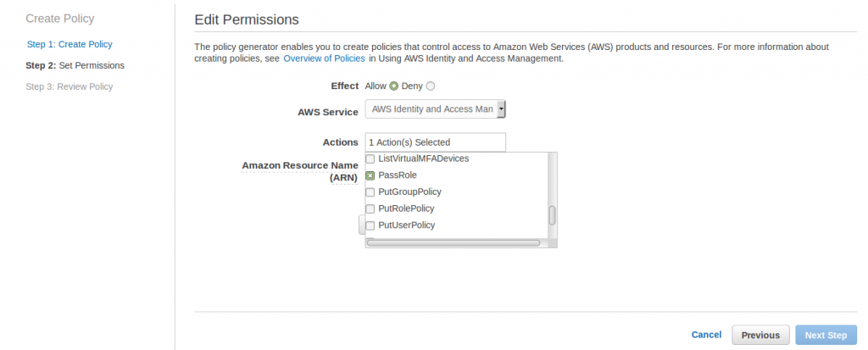The width and height of the screenshot is (868, 350).
Task: Check the ListVirtualMFADevices action
Action: [370, 159]
